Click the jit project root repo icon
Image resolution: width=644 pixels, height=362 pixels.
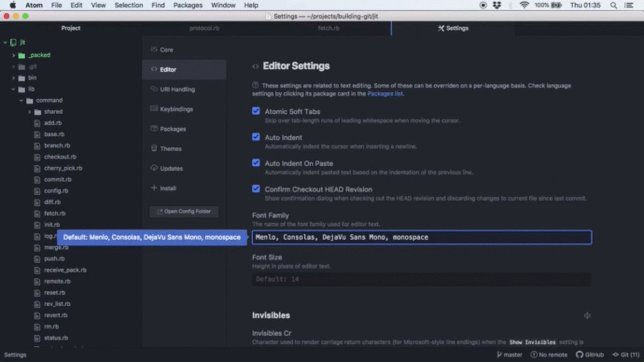(x=13, y=42)
